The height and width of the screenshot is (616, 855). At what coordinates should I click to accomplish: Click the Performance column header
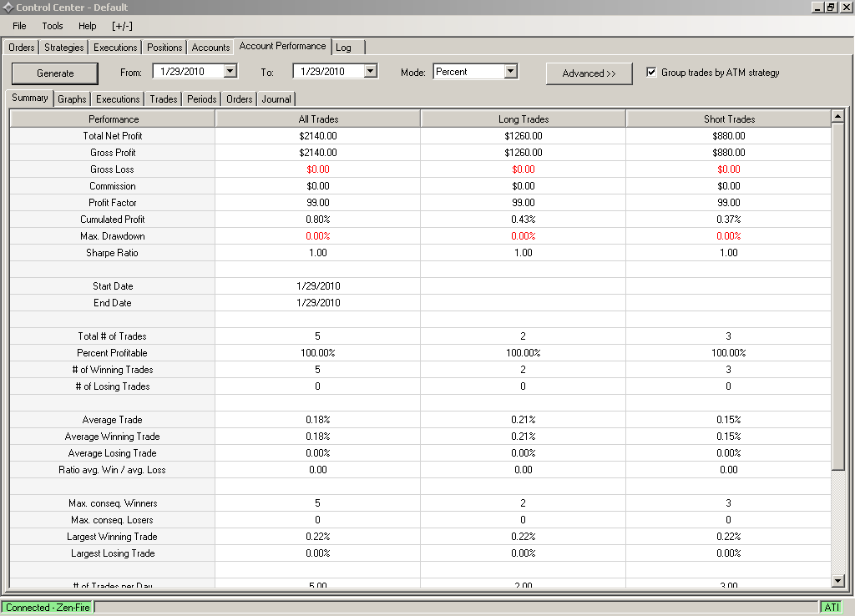pyautogui.click(x=113, y=119)
